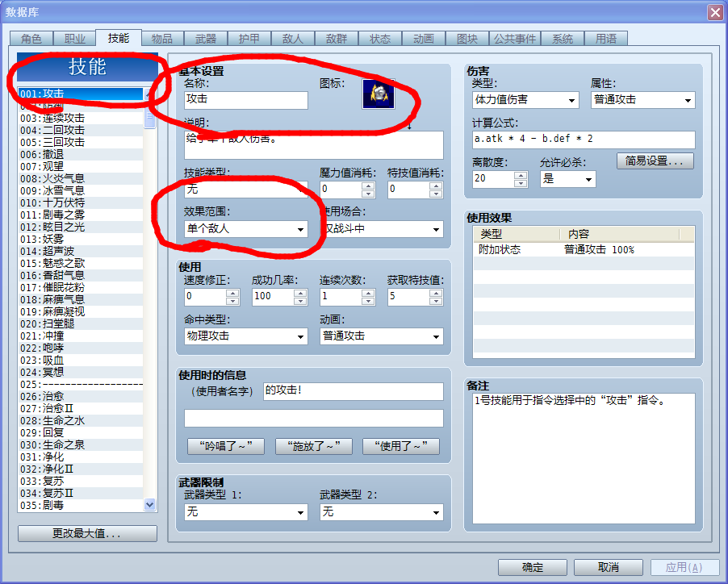Open the 允许必杀 dropdown

coord(568,179)
